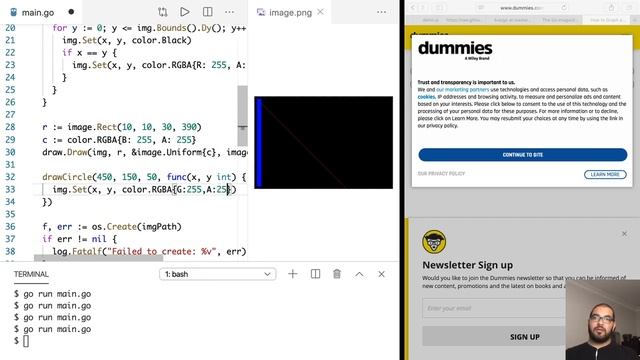Screen dimensions: 640x360
Task: Place the cursor on code line 28
Action: [122, 127]
